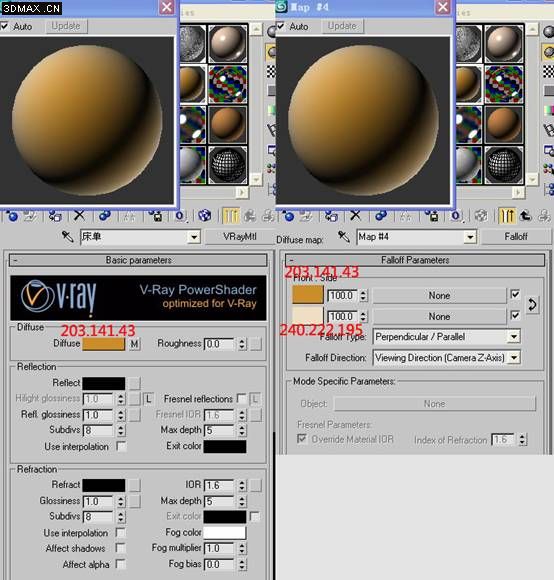554x580 pixels.
Task: Open the black Reflect color swatch
Action: pos(104,383)
